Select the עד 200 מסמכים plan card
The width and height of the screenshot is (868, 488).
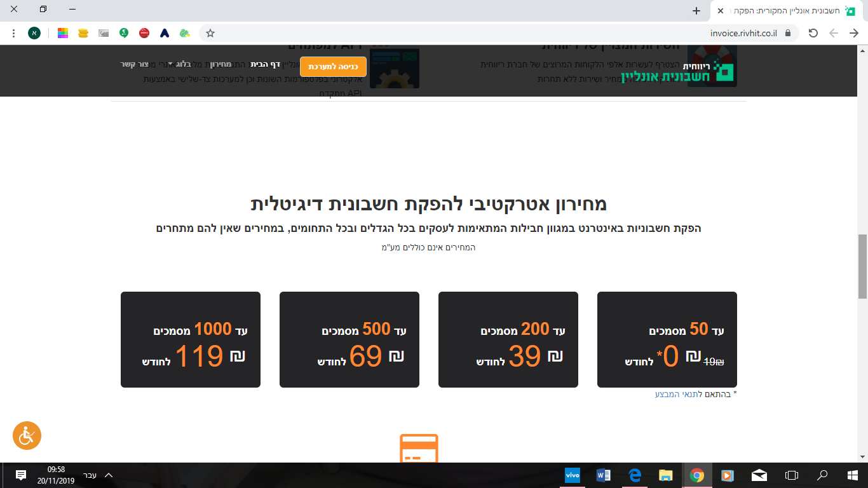(508, 339)
